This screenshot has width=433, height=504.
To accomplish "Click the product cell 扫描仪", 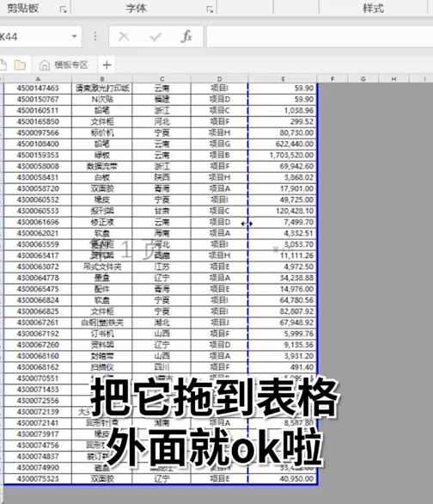I will (x=101, y=367).
